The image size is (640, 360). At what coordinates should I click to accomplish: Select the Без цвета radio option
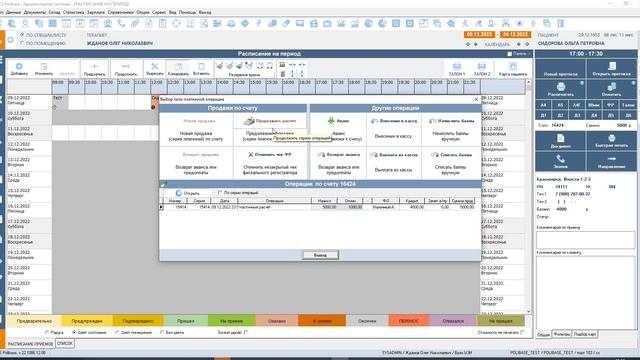[162, 333]
